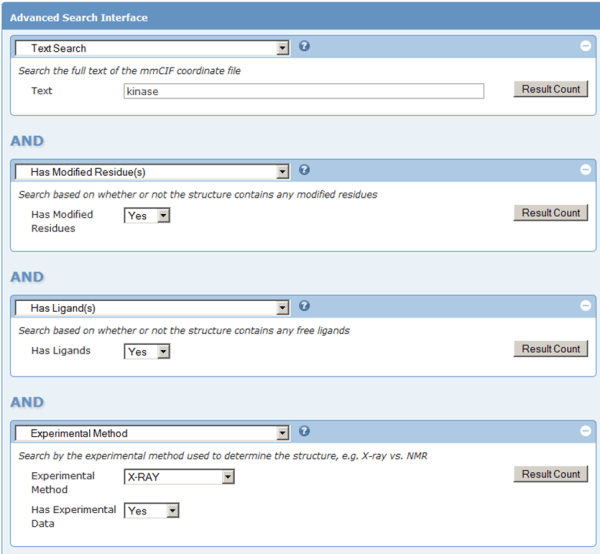Image resolution: width=600 pixels, height=554 pixels.
Task: Open the Has Ligands Yes dropdown
Action: (x=147, y=351)
